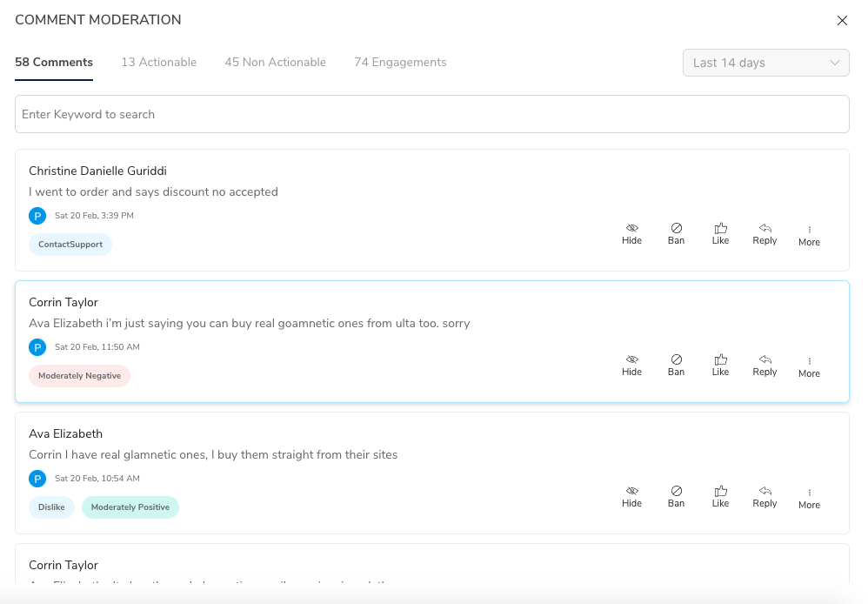Hide Corrin Taylor's goamnetic comment
868x604 pixels.
[631, 366]
